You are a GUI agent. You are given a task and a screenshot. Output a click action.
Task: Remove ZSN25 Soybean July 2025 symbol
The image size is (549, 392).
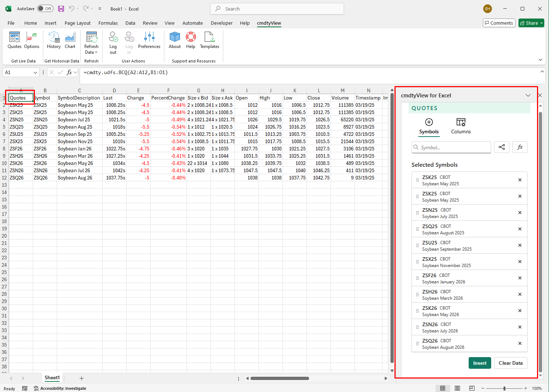pos(520,213)
